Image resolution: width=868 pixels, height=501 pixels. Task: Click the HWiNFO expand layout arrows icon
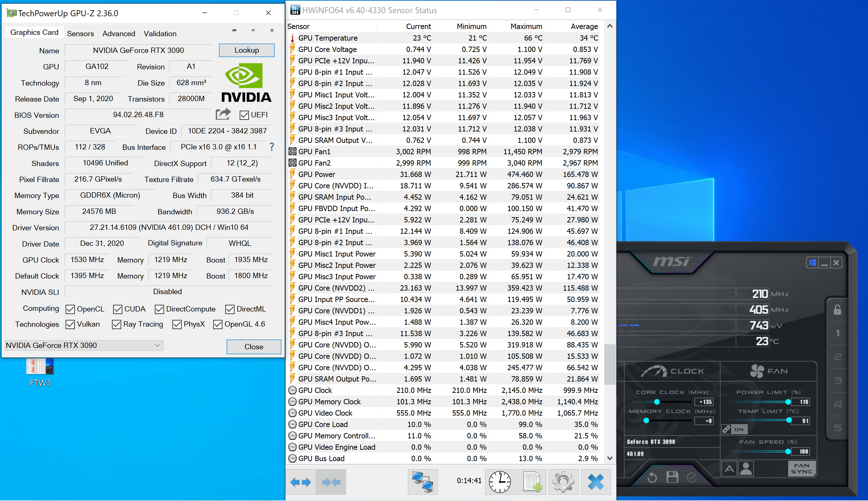pos(300,482)
